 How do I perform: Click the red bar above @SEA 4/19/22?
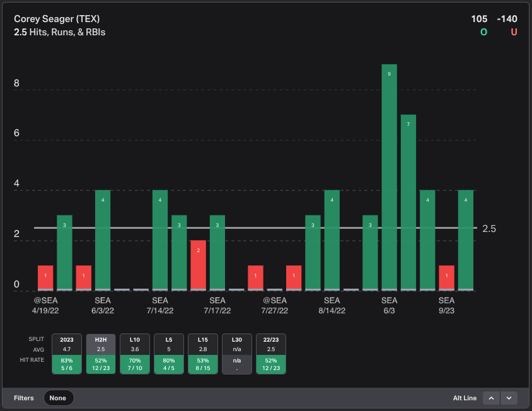45,278
